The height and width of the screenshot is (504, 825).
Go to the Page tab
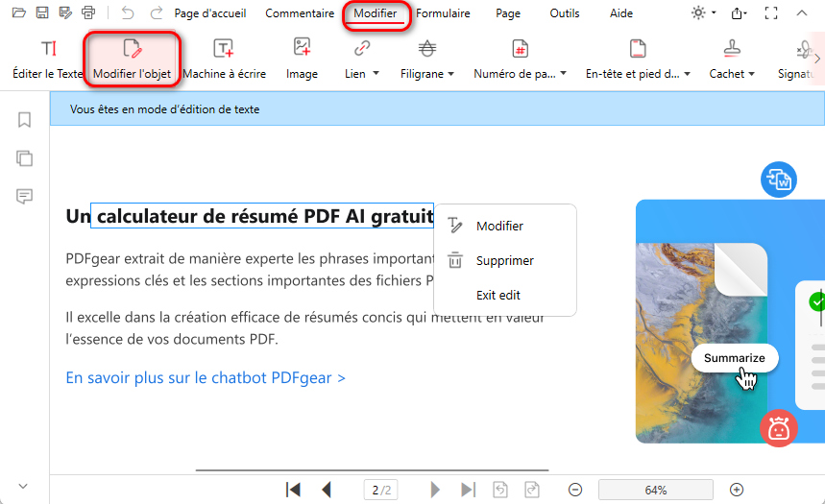508,13
